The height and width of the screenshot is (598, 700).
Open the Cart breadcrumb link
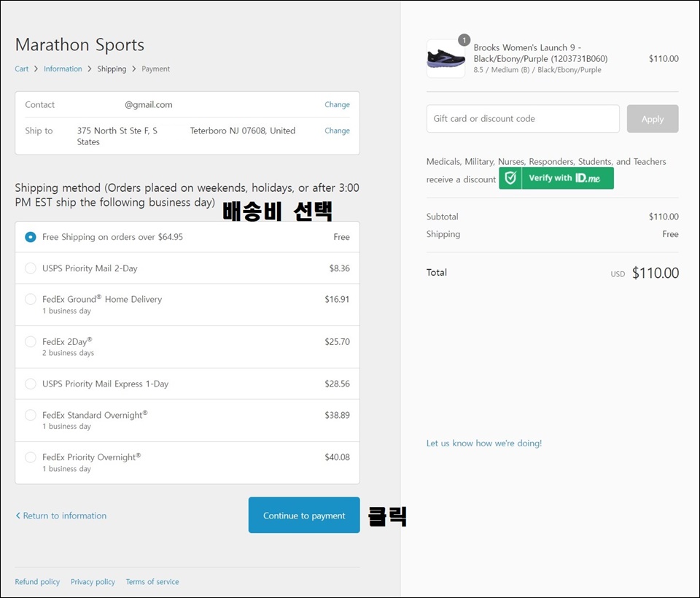pyautogui.click(x=21, y=69)
